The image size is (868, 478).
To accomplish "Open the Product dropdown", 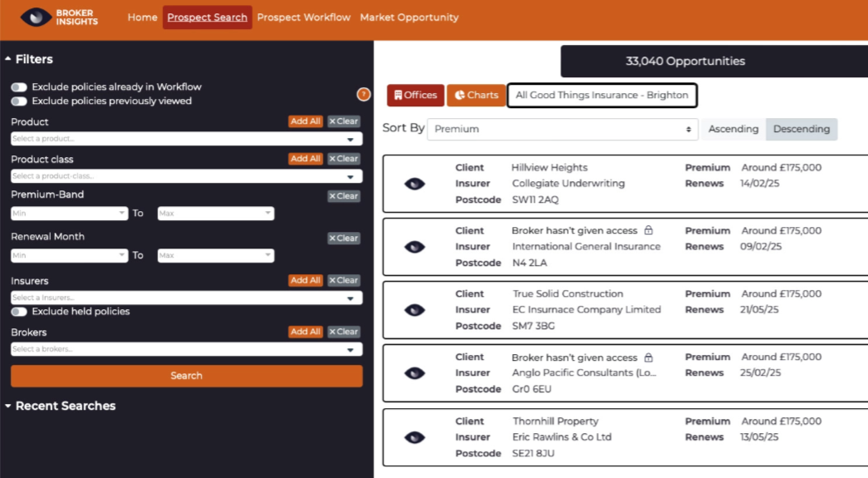I will pyautogui.click(x=187, y=139).
